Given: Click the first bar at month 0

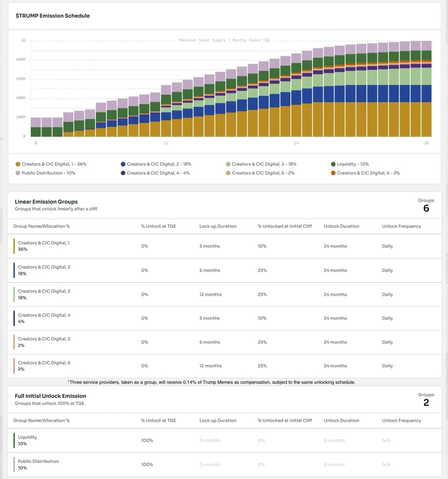Looking at the screenshot, I should pos(36,127).
